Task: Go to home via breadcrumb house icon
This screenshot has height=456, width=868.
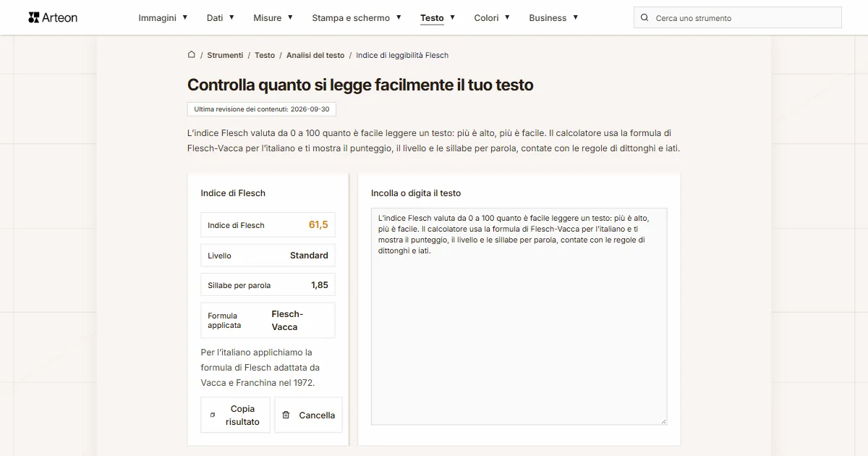Action: (x=192, y=54)
